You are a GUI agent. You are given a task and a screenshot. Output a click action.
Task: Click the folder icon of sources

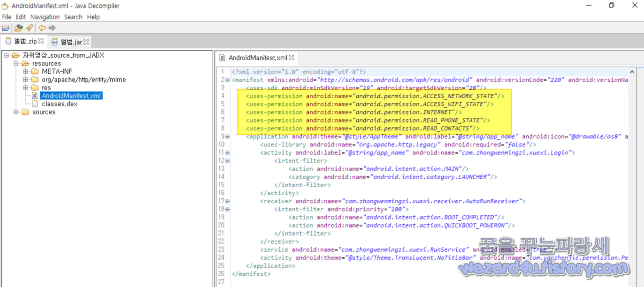25,112
